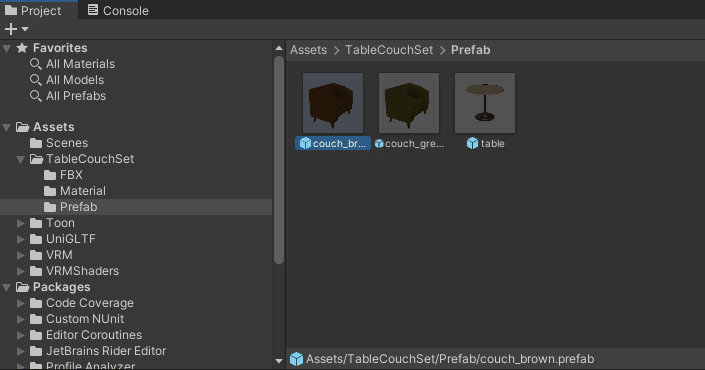
Task: Click the plus create asset button
Action: (10, 29)
